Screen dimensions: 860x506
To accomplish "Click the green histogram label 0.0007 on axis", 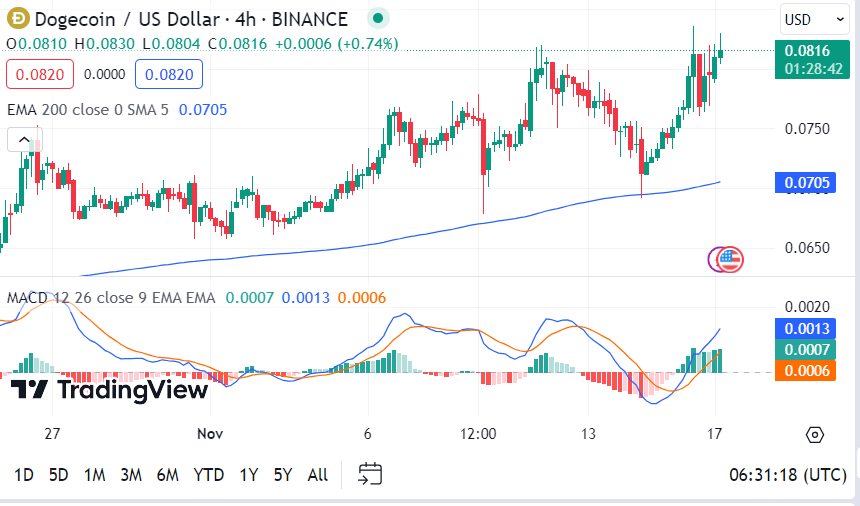I will 805,349.
